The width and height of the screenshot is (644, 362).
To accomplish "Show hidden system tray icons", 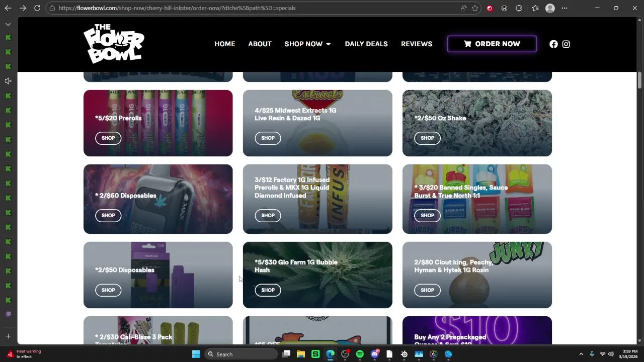I will pos(581,354).
